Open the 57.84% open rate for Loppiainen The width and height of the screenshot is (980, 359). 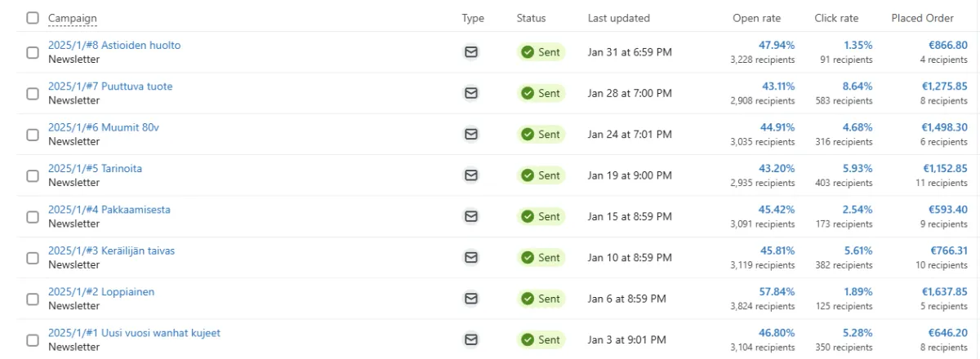pos(777,292)
